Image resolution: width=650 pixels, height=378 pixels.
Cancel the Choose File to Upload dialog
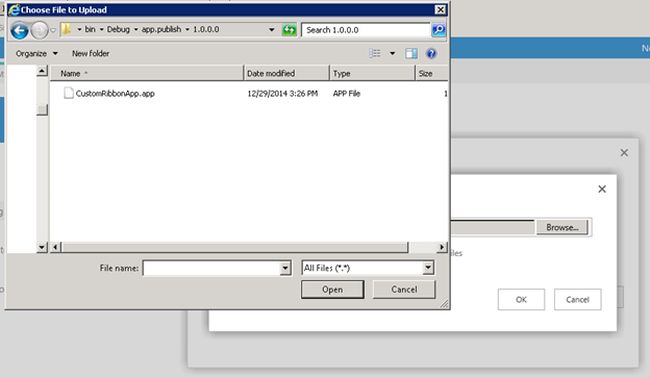pos(404,289)
